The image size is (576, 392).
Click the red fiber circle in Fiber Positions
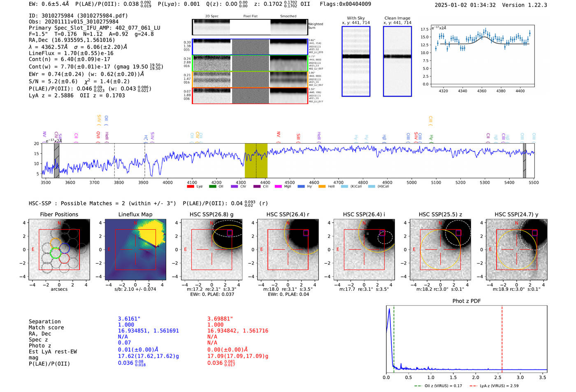point(64,258)
